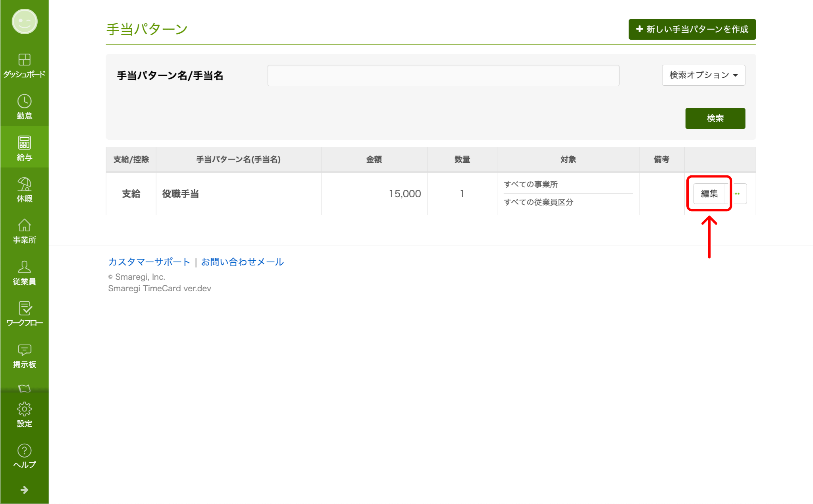This screenshot has width=813, height=504.
Task: Click the 15,000 amount cell
Action: click(374, 194)
